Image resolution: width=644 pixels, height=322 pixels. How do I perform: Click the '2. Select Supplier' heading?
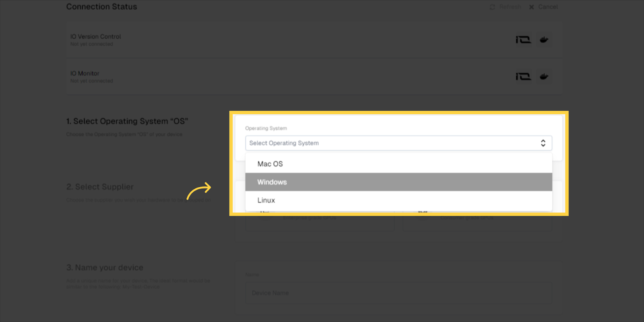pos(100,187)
